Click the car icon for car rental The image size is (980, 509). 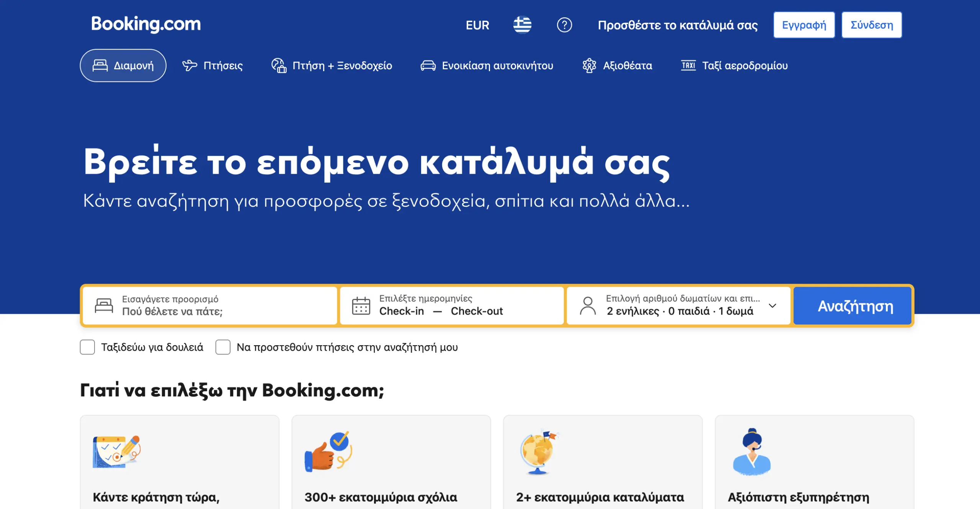pos(428,66)
